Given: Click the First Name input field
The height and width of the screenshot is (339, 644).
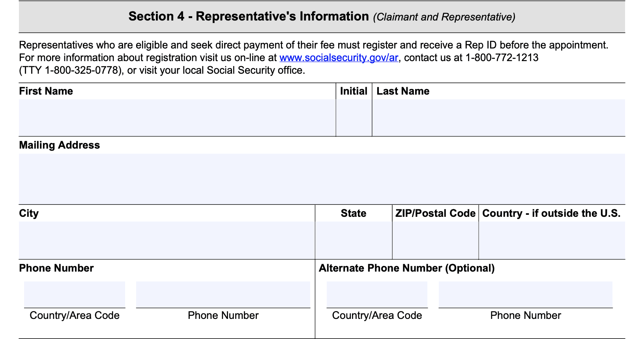Looking at the screenshot, I should click(x=177, y=117).
